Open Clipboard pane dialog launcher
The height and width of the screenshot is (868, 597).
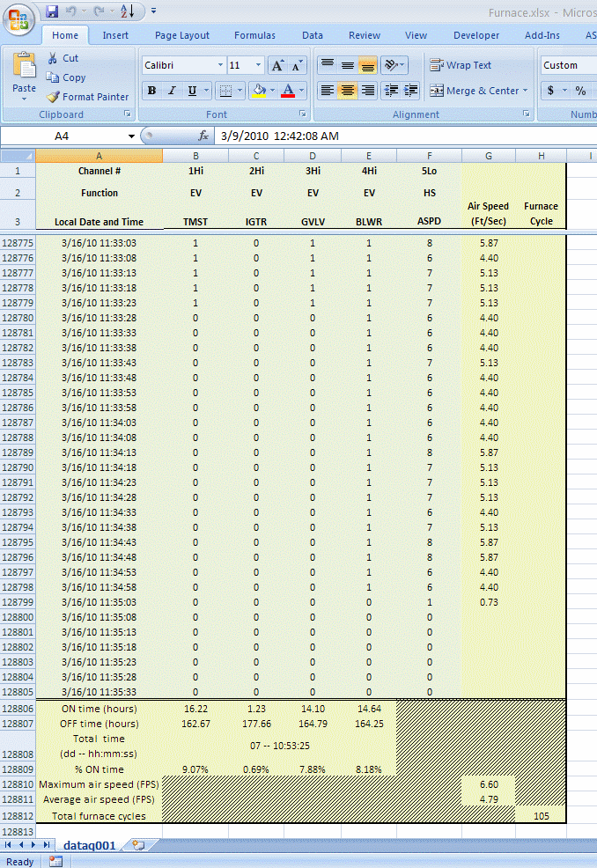[128, 114]
